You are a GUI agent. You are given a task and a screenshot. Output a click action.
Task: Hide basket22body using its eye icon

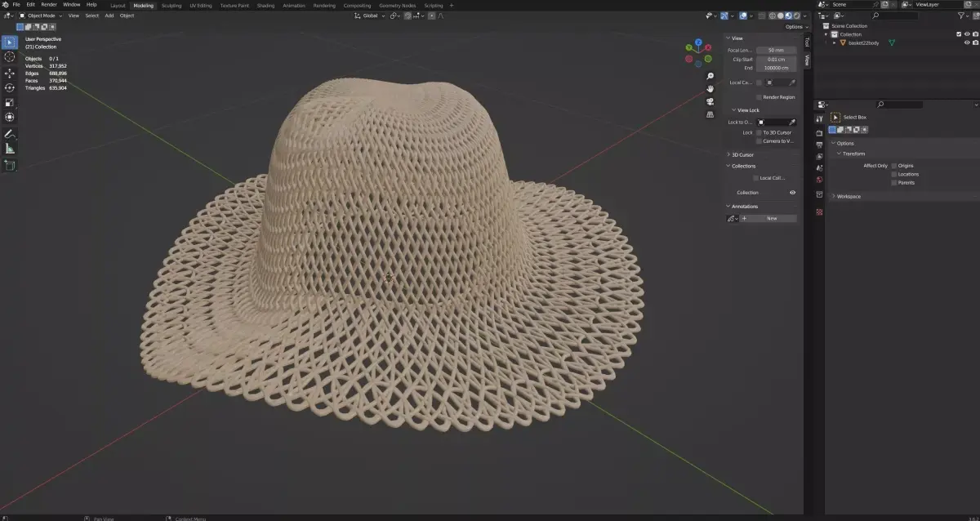967,42
